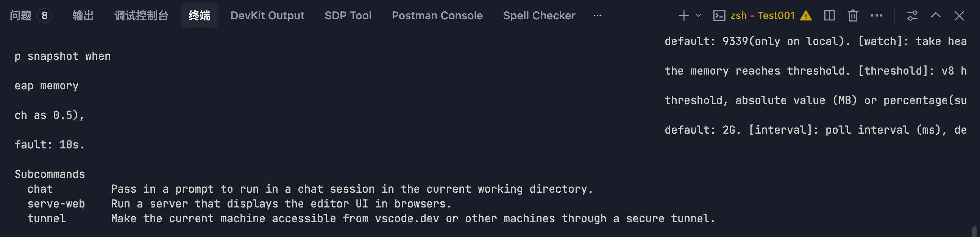Show the Spell Checker tab

(539, 16)
